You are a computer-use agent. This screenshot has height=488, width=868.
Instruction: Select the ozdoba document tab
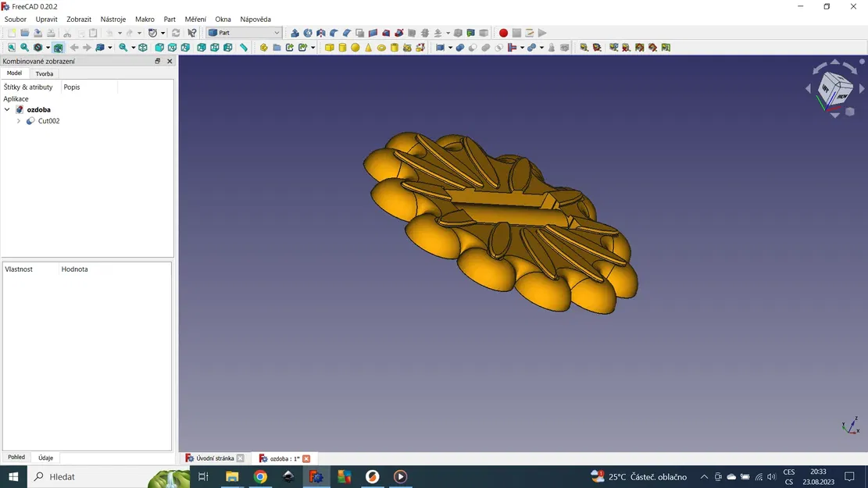coord(281,458)
